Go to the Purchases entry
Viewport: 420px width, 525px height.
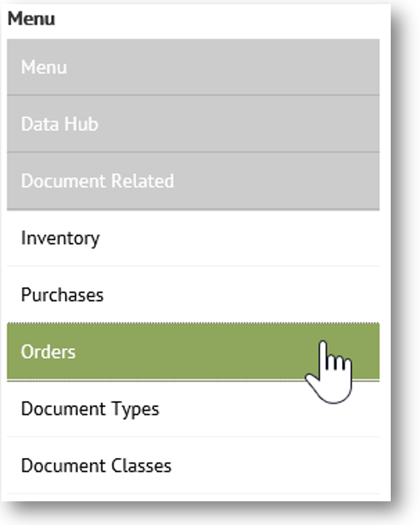[x=63, y=295]
